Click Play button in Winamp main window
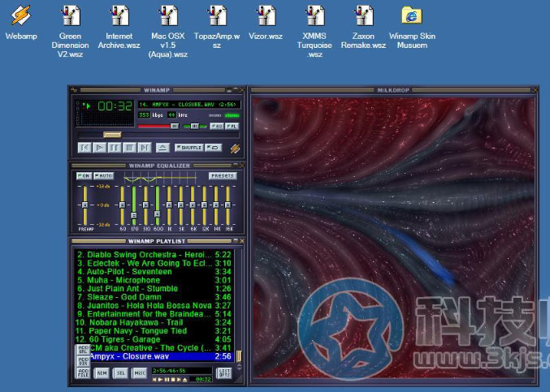Image resolution: width=550 pixels, height=392 pixels. [100, 148]
